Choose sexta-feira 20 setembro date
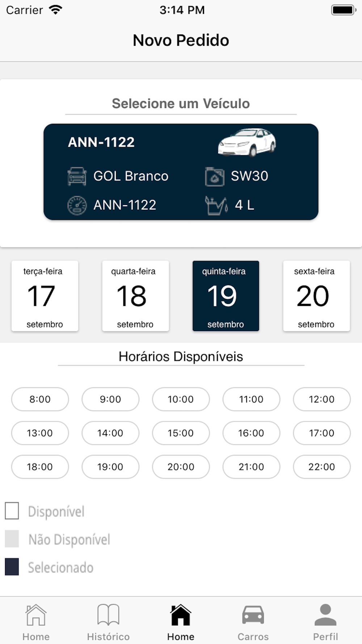The image size is (362, 644). click(x=316, y=296)
